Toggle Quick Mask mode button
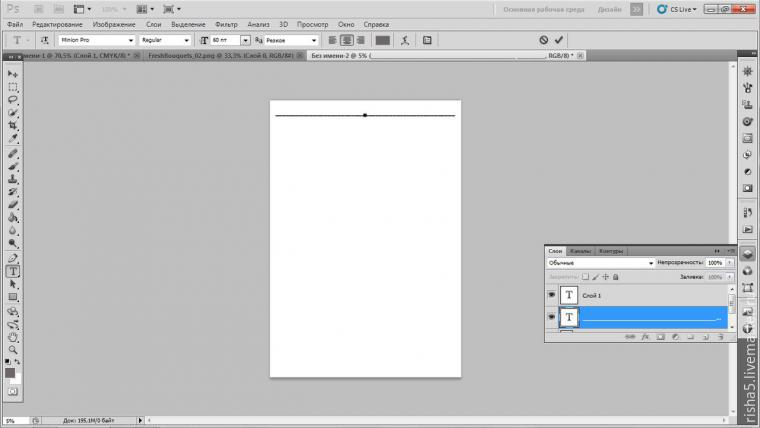Image resolution: width=760 pixels, height=428 pixels. (13, 392)
